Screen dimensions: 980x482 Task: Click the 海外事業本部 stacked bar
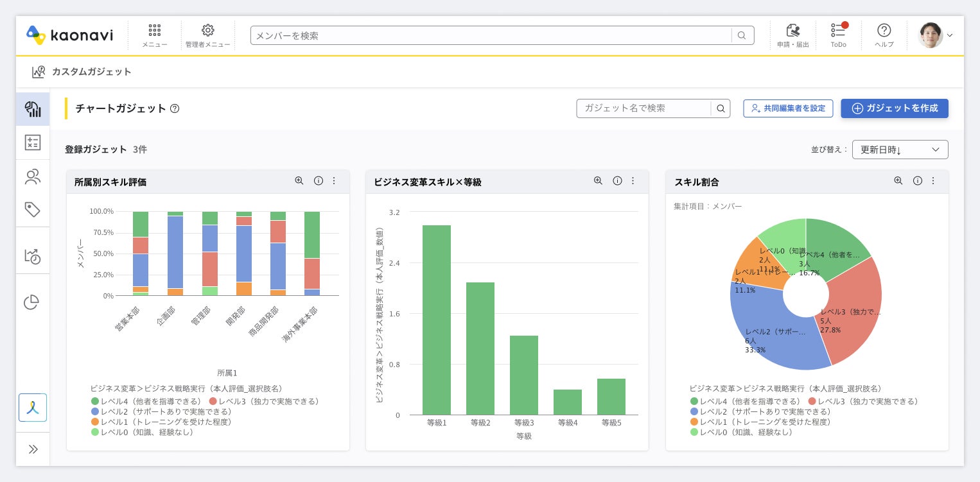tap(312, 254)
